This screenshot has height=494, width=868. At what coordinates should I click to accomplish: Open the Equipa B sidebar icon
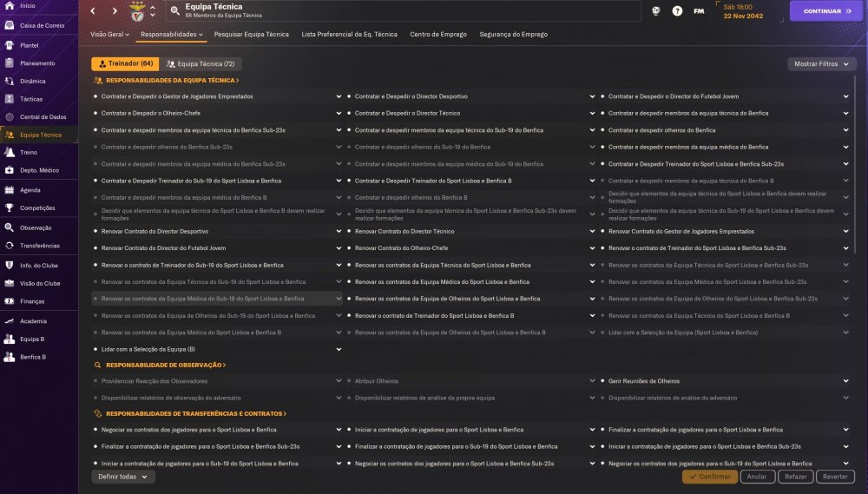coord(10,339)
